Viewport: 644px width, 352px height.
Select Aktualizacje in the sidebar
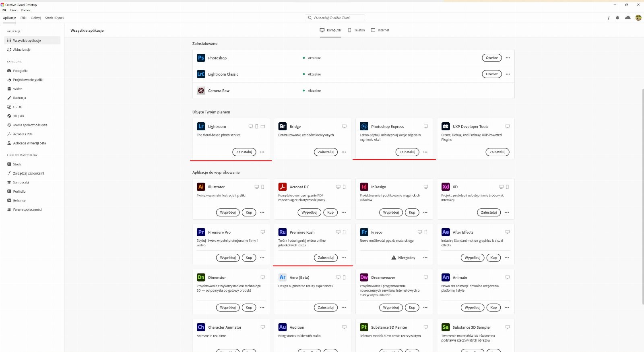(x=32, y=49)
